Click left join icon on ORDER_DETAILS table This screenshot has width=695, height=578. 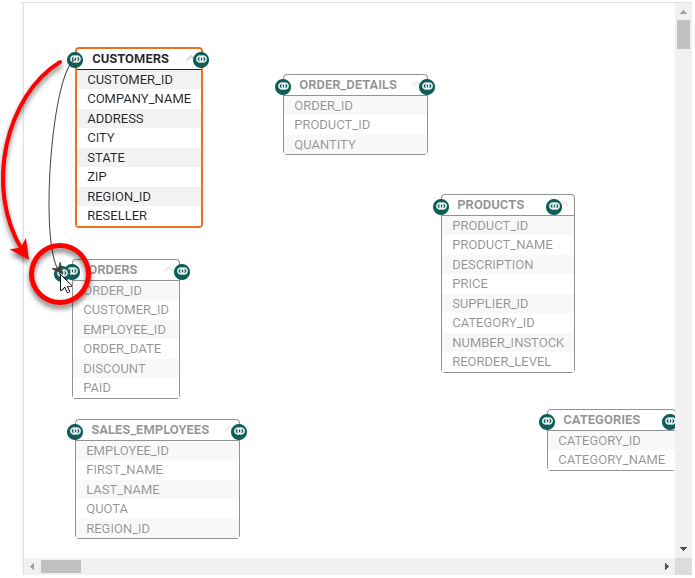283,86
